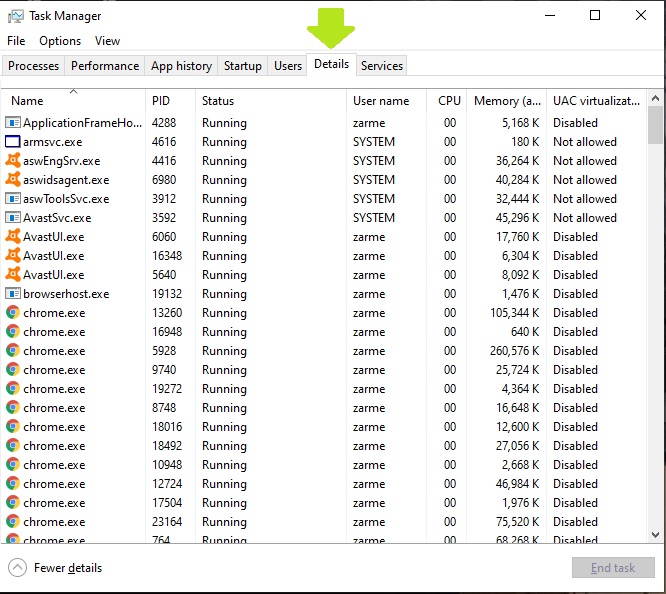
Task: Click Chrome icon for PID 5928
Action: (13, 351)
